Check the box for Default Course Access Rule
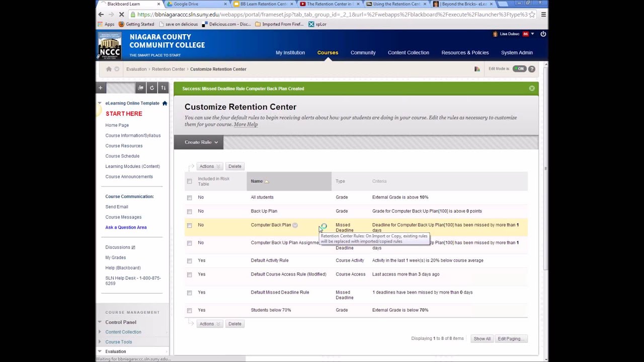 (x=189, y=275)
